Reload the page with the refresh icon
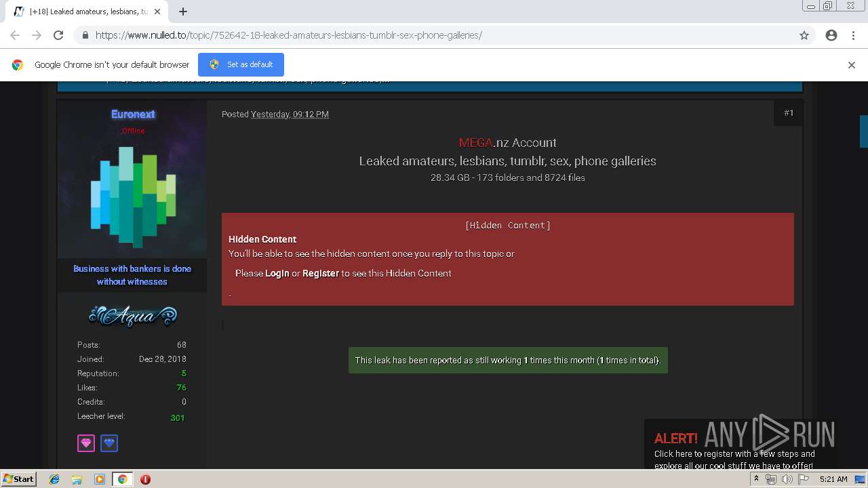 (x=58, y=35)
